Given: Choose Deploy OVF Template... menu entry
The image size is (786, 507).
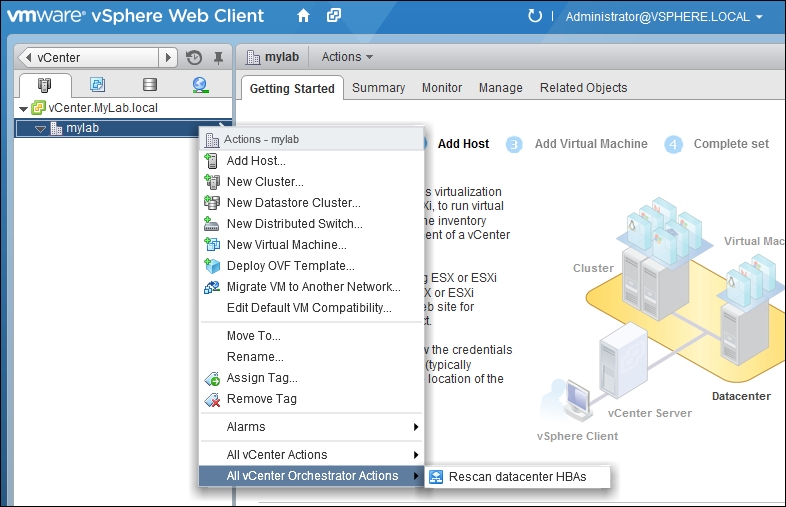Looking at the screenshot, I should 311,266.
